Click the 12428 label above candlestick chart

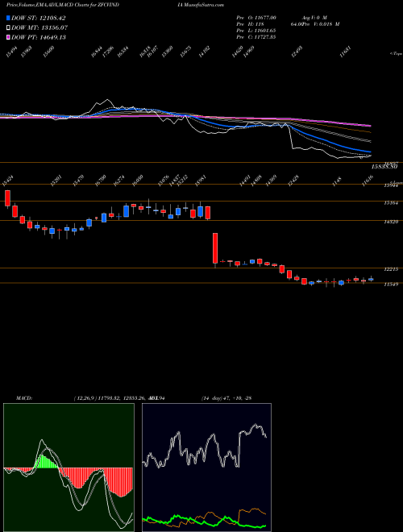[x=293, y=181]
